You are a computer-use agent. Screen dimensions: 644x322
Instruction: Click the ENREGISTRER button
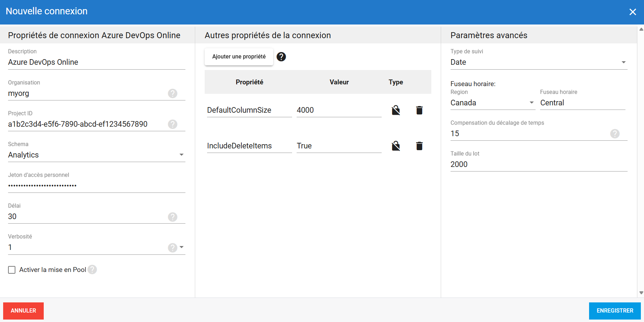tap(615, 311)
